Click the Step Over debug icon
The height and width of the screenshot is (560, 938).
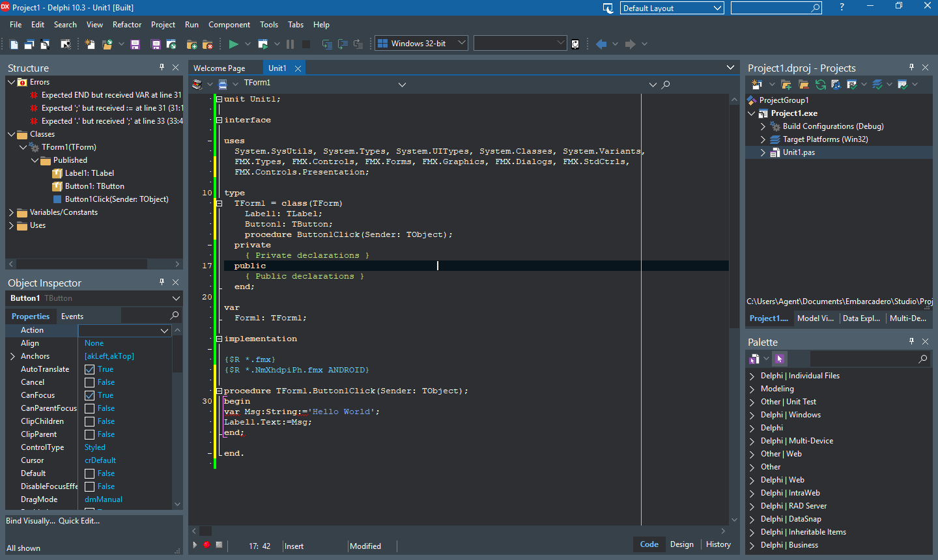[343, 44]
